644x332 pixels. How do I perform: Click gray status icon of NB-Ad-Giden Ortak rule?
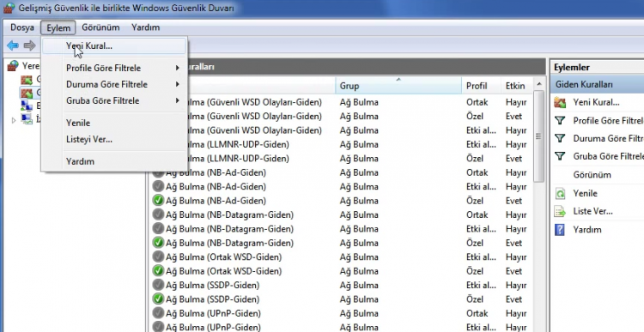coord(158,172)
